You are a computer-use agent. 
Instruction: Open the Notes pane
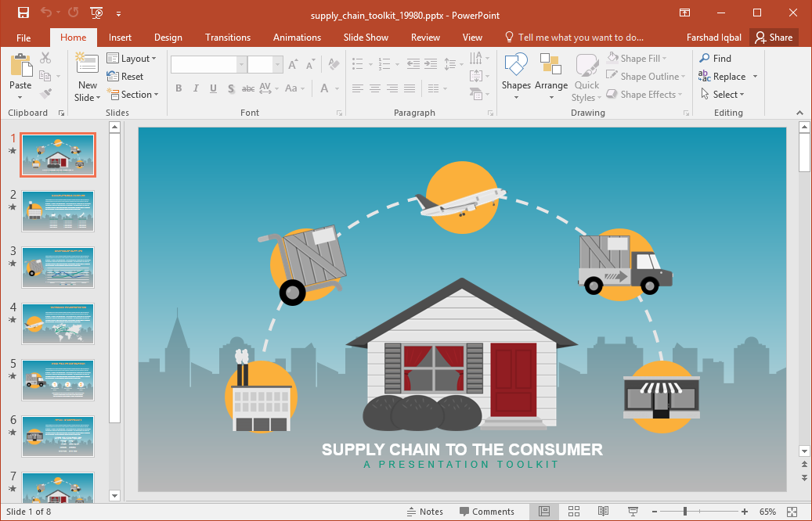424,512
